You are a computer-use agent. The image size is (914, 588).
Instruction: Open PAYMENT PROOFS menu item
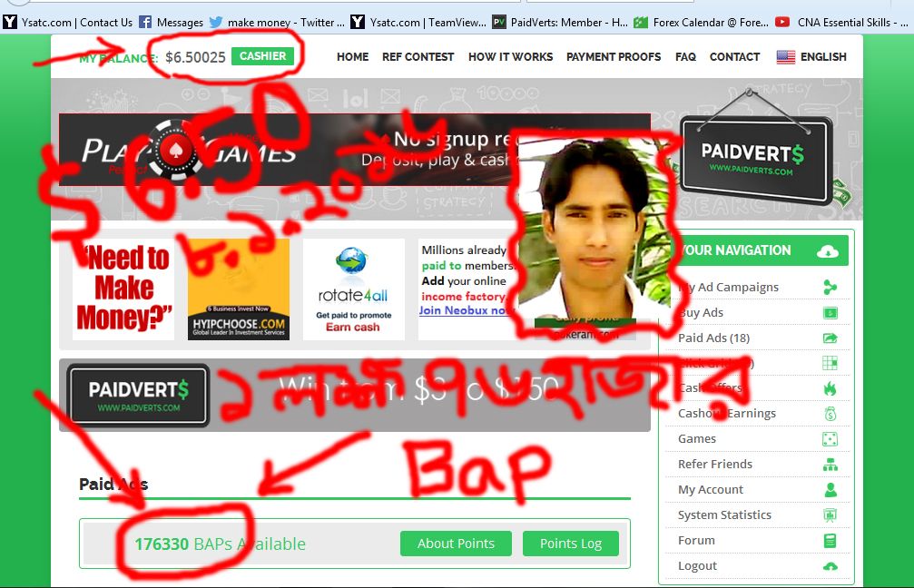[x=614, y=56]
